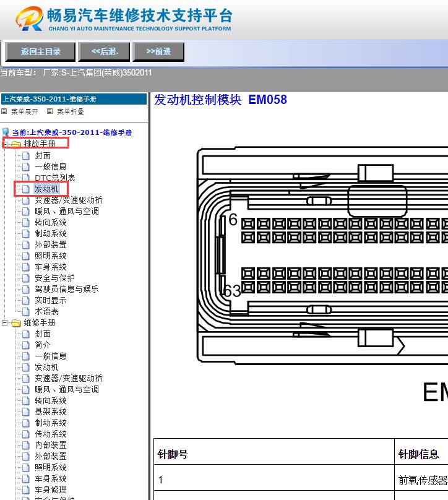The image size is (448, 500).
Task: Click the page icon beside 简介
Action: 26,345
